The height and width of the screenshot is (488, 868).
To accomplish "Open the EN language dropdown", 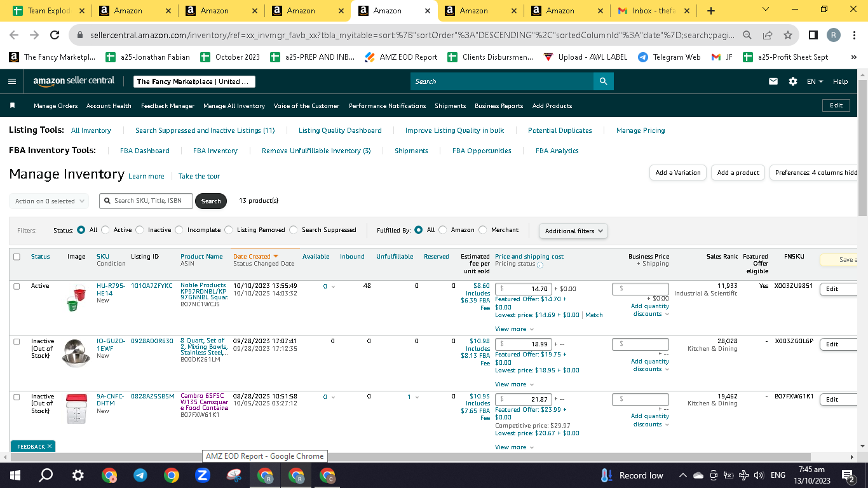I will [815, 81].
